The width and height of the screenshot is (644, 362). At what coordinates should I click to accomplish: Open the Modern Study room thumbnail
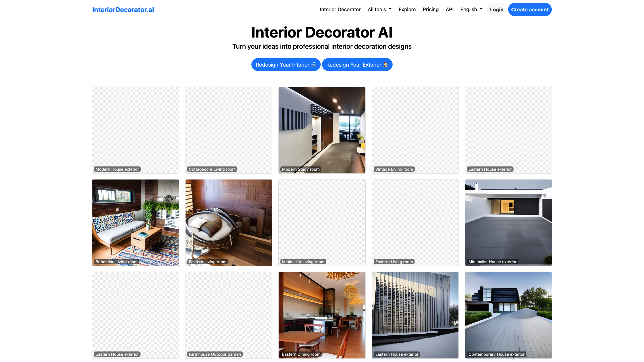pyautogui.click(x=322, y=130)
